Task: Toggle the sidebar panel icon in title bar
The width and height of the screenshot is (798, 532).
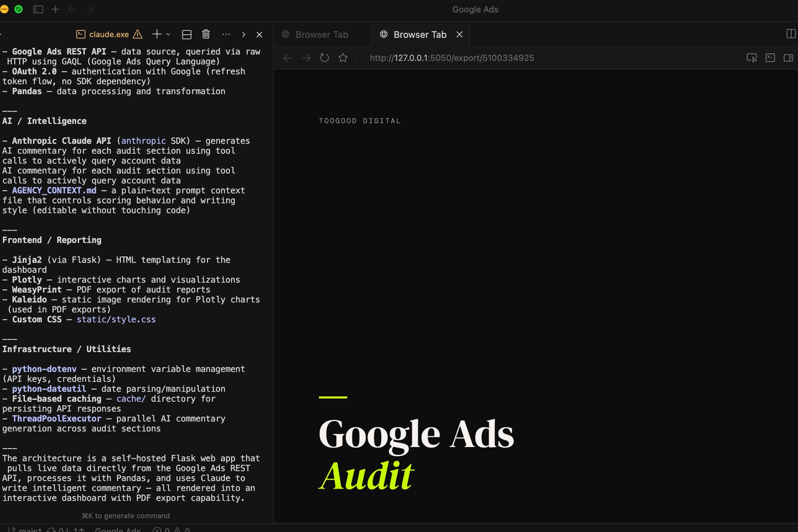Action: pos(38,9)
